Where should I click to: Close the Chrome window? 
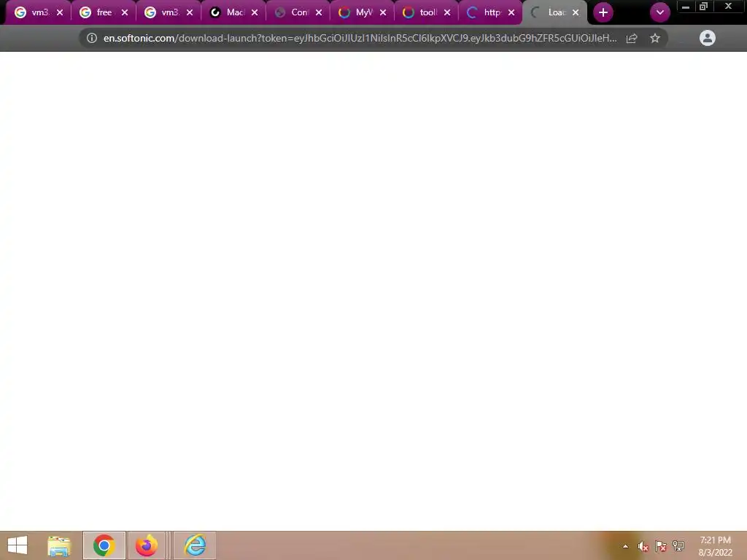tap(728, 7)
